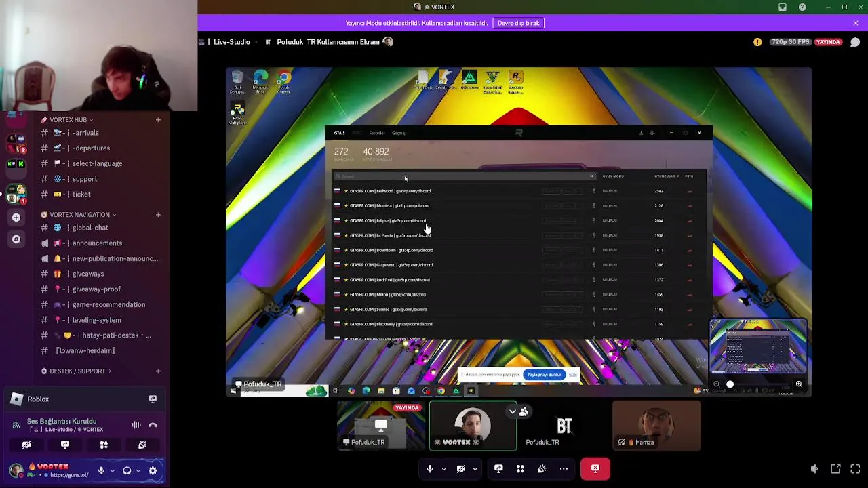This screenshot has width=868, height=488.
Task: Open the soundboard in the voice panel
Action: [x=142, y=445]
